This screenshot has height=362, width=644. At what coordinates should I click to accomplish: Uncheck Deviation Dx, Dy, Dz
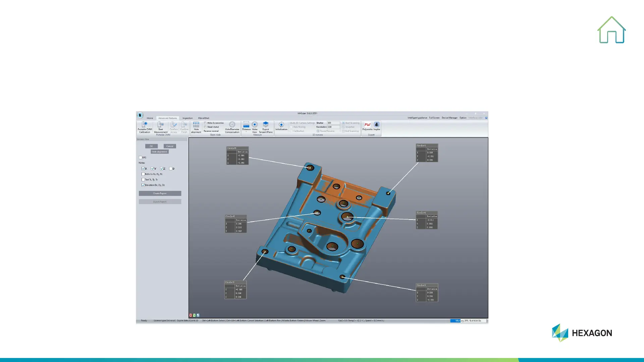click(x=143, y=185)
